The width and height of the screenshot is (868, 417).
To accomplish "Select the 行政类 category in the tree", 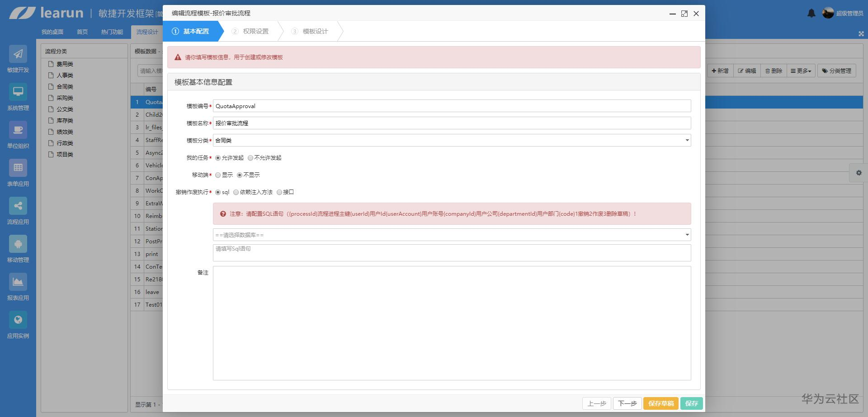I will point(65,143).
